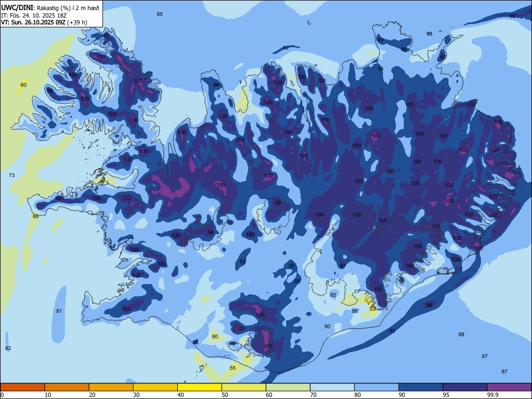The height and width of the screenshot is (399, 532).
Task: Click the 'Rakastig (%) í 2 m hæð' label
Action: (x=68, y=8)
